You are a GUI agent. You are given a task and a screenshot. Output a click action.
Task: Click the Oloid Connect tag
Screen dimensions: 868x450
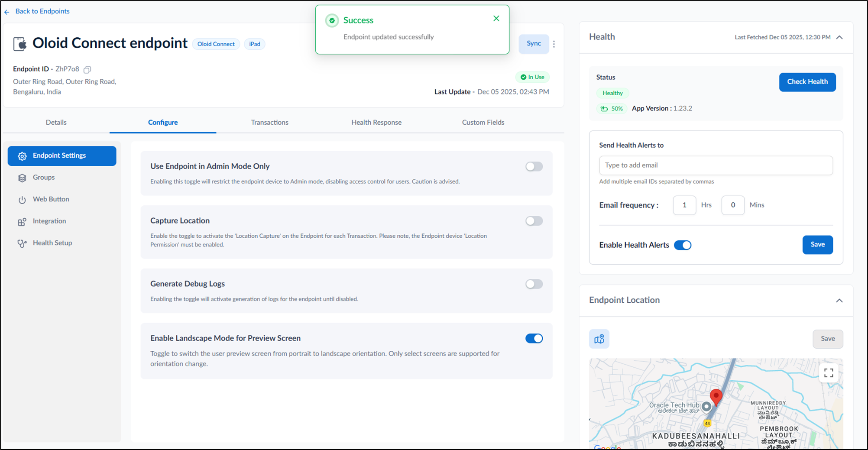tap(216, 44)
